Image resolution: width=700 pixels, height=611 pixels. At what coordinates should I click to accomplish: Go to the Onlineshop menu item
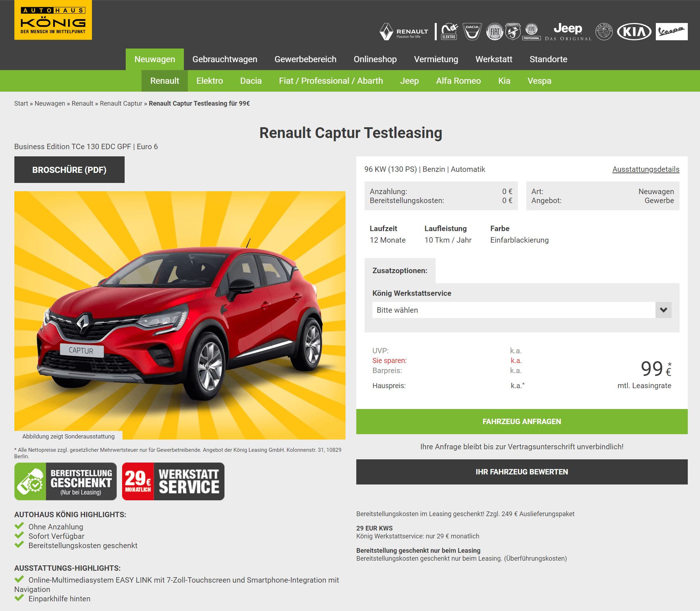[x=375, y=59]
